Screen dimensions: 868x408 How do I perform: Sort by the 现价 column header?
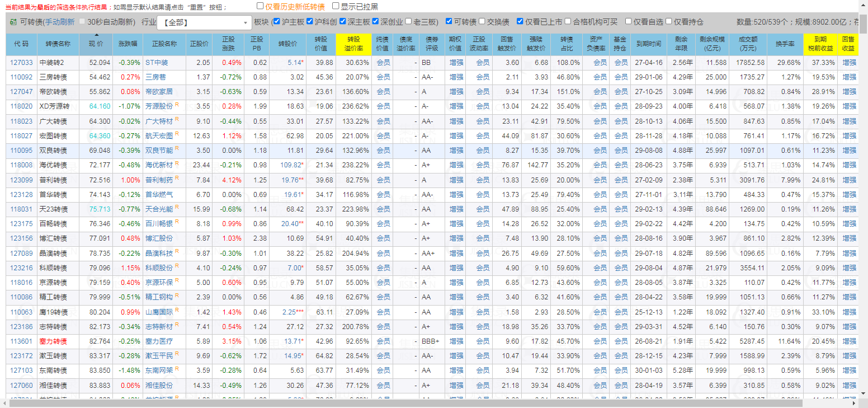pos(96,44)
